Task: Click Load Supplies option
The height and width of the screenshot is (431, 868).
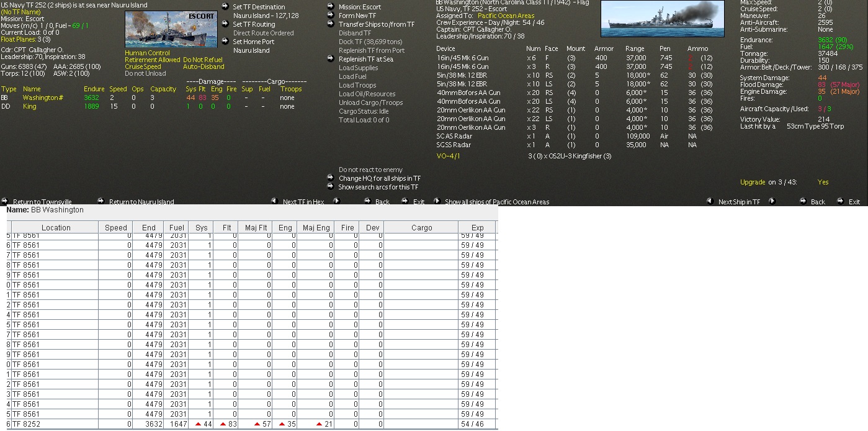Action: coord(358,68)
